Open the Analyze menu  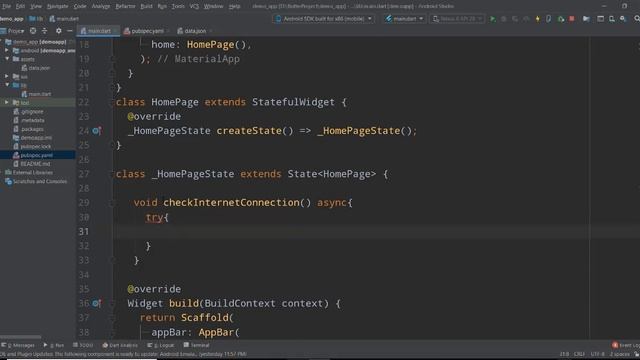coord(100,7)
